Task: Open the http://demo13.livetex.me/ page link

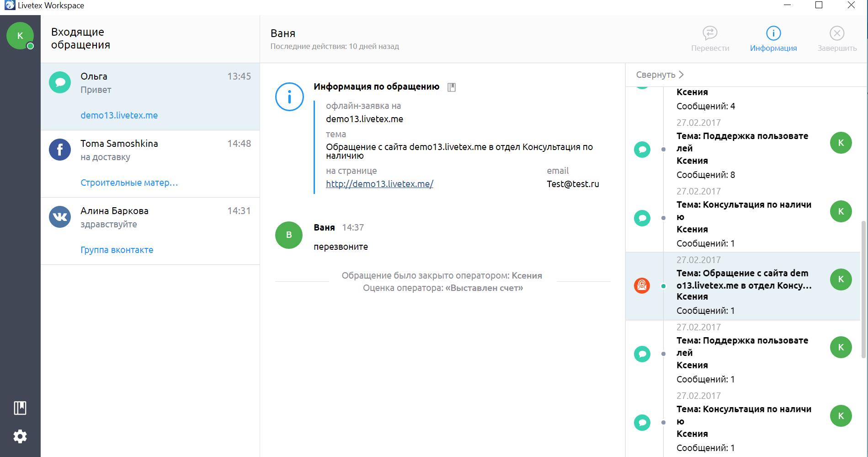Action: [x=379, y=184]
